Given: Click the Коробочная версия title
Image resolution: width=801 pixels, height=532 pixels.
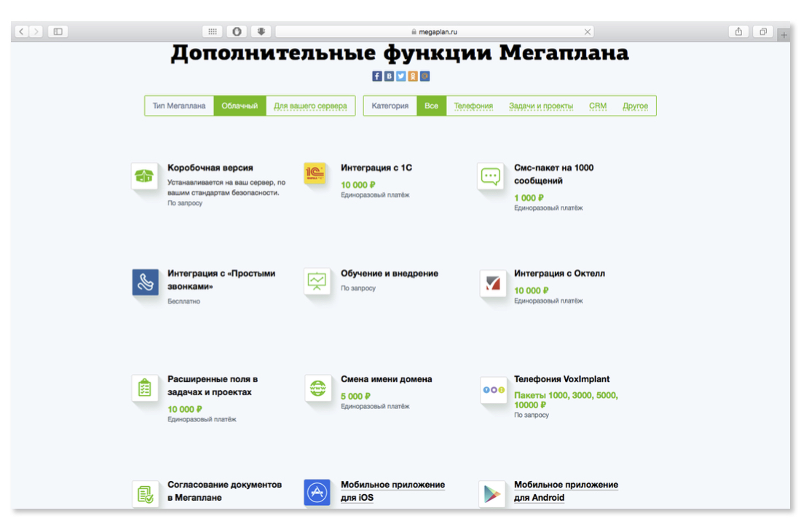Looking at the screenshot, I should (x=210, y=167).
